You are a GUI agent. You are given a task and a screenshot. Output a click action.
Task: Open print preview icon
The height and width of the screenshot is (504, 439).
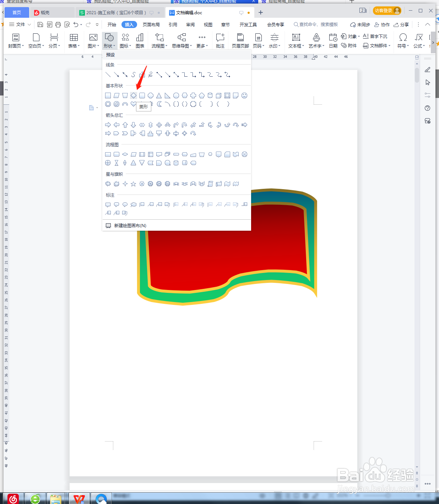[x=67, y=24]
